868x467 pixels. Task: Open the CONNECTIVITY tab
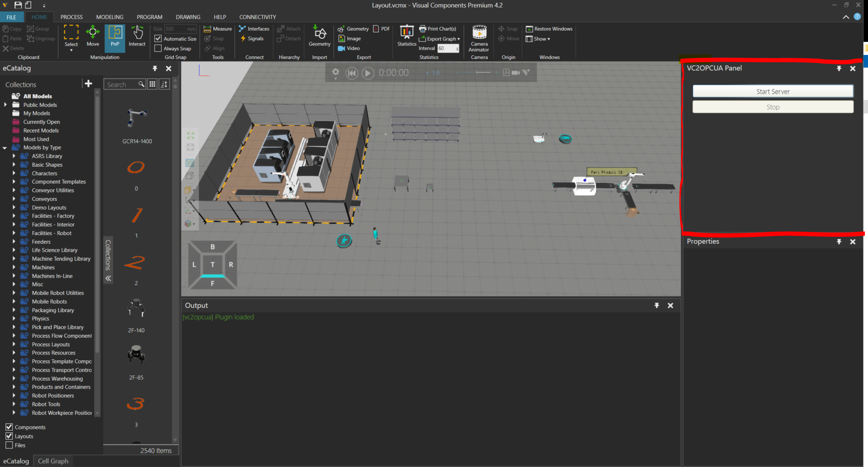257,17
